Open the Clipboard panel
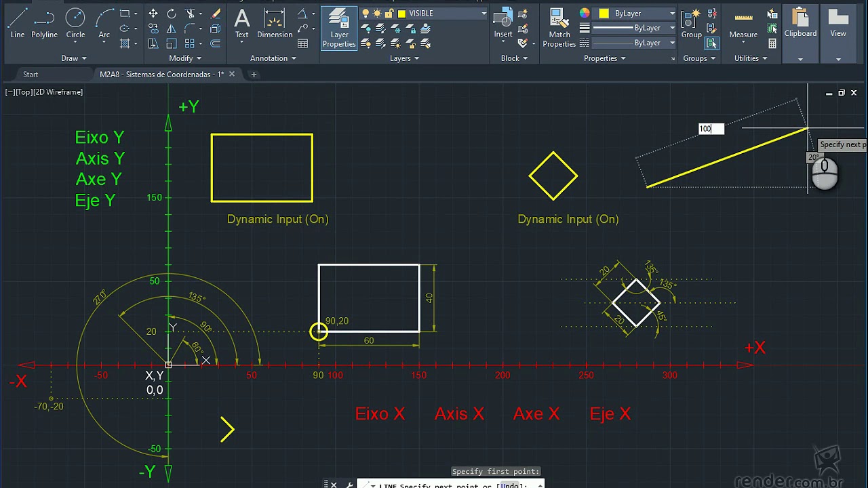868x488 pixels. tap(800, 34)
